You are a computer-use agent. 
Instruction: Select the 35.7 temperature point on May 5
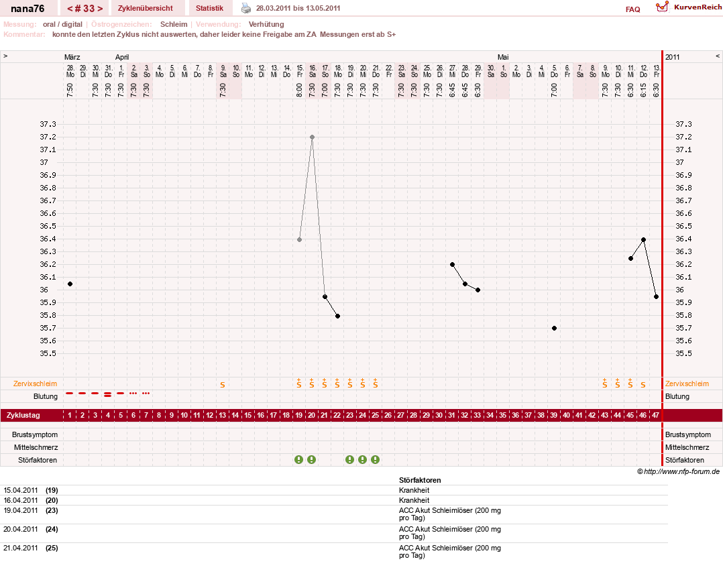pyautogui.click(x=554, y=328)
